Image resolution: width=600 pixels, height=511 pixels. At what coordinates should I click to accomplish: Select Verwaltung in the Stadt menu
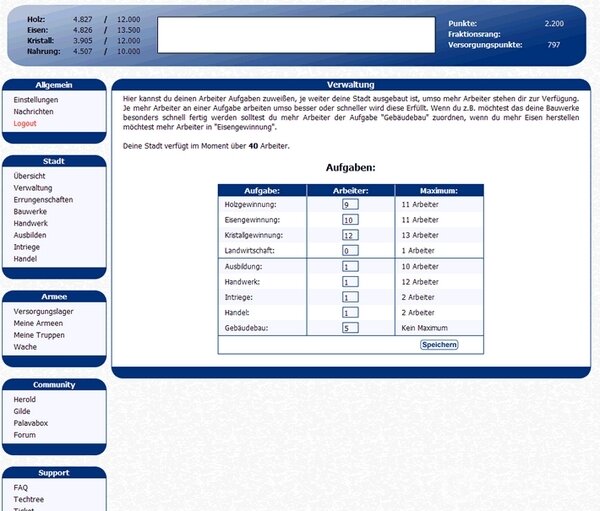[33, 188]
